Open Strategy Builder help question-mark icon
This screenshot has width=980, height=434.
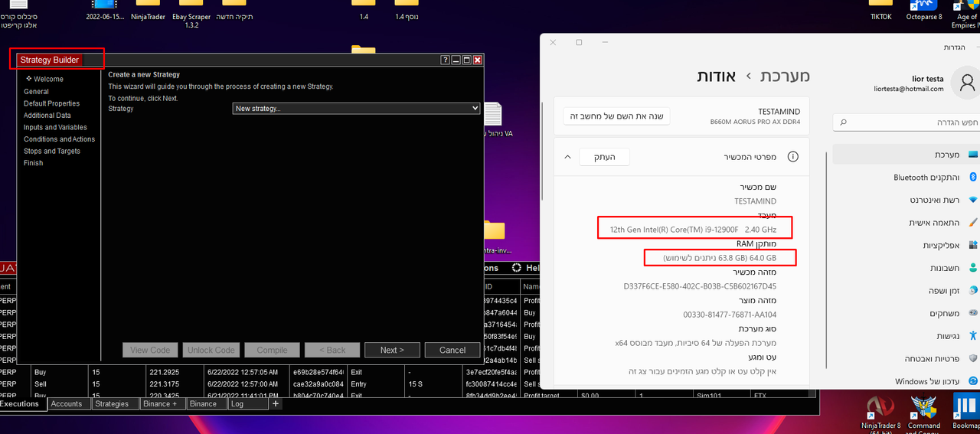point(445,60)
